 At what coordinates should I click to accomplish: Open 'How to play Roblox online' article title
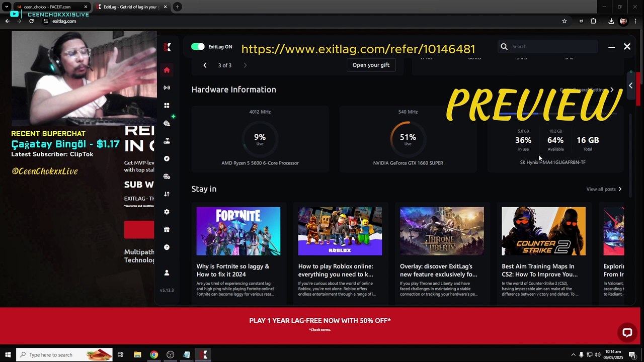(336, 270)
